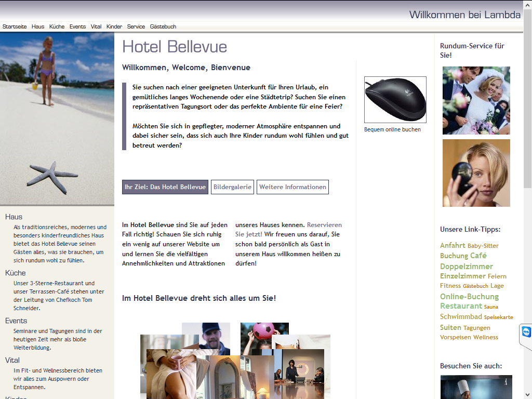Click the 'Willkommen, Welcome, Bienvenue' heading

point(186,67)
